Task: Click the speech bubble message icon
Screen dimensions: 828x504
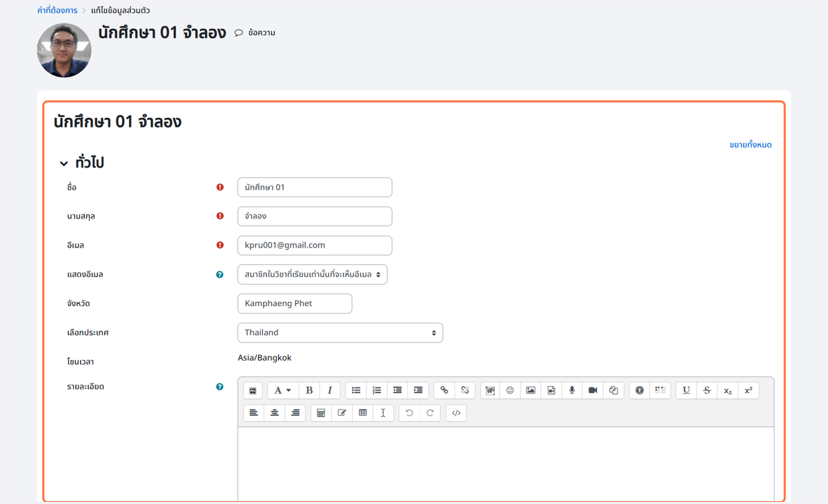Action: [239, 32]
